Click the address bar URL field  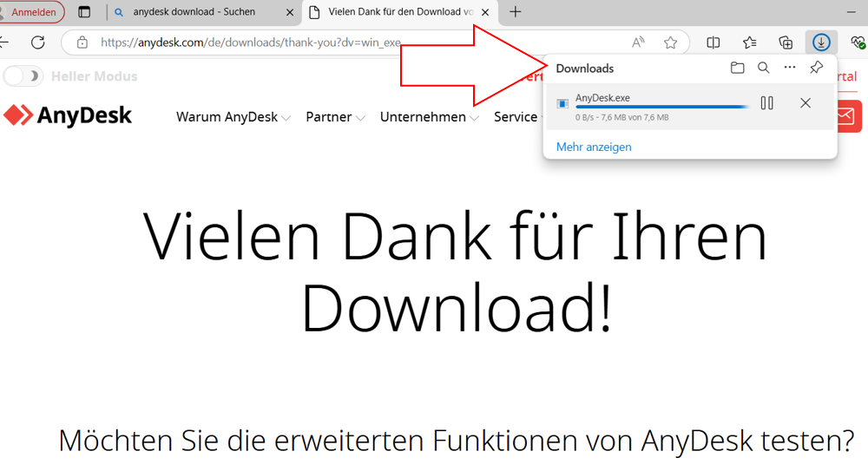coord(347,43)
